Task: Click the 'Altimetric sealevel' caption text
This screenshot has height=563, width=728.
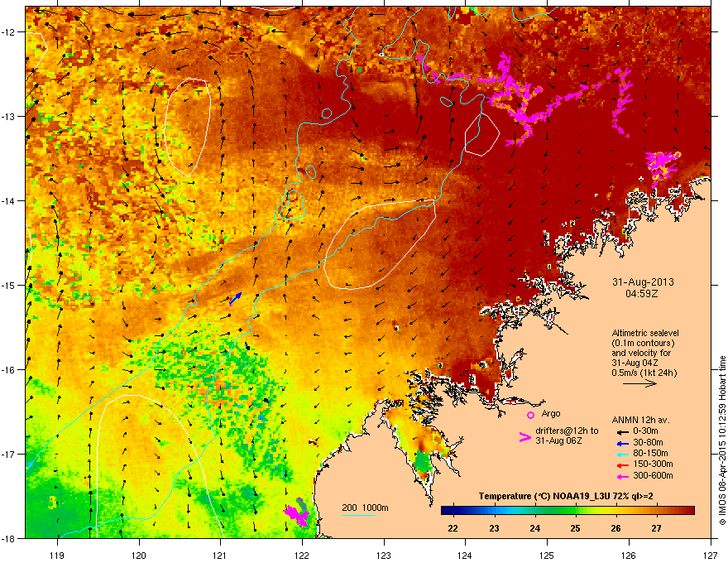Action: [645, 333]
